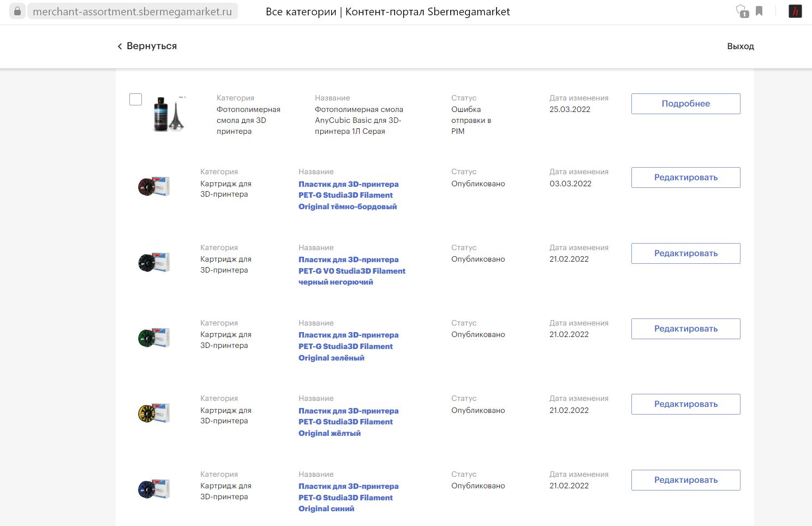Click the category 'Фотополимерная смола для 3D принтера'
The image size is (812, 526).
(248, 120)
